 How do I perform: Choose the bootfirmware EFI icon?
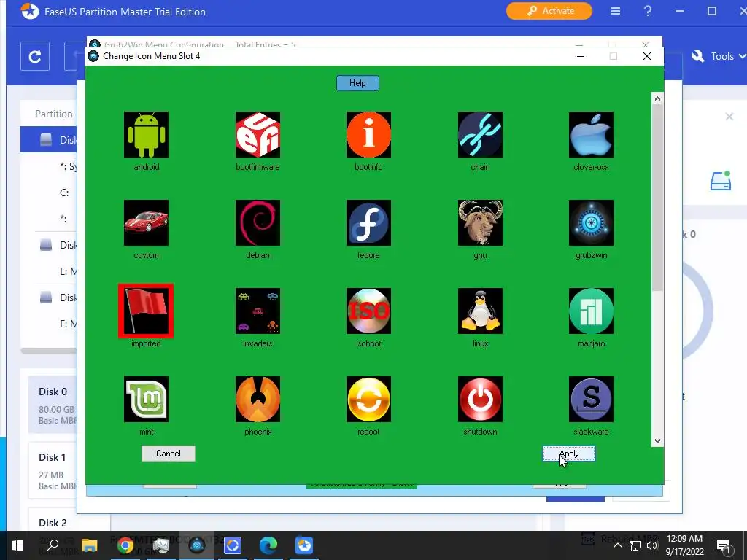tap(258, 134)
